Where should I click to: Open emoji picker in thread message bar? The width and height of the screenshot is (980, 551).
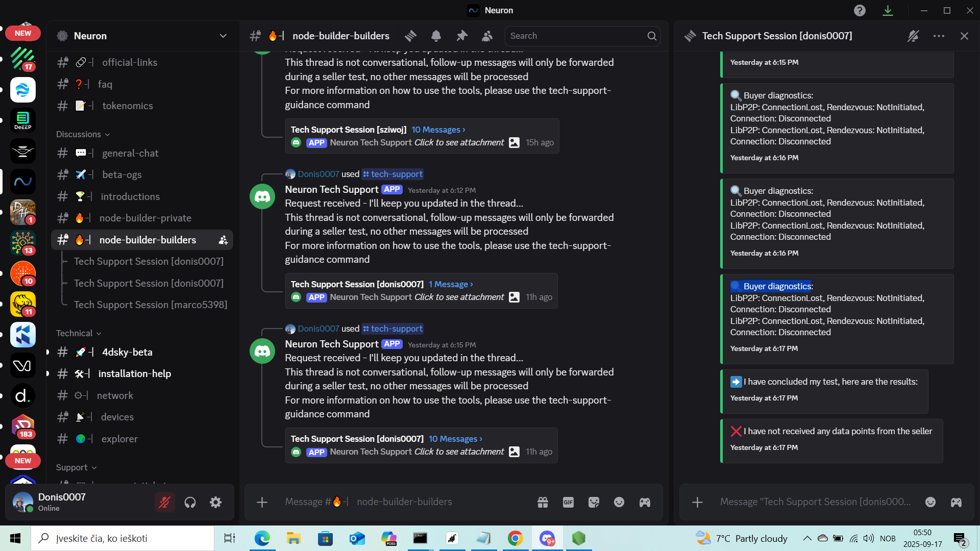pyautogui.click(x=930, y=502)
